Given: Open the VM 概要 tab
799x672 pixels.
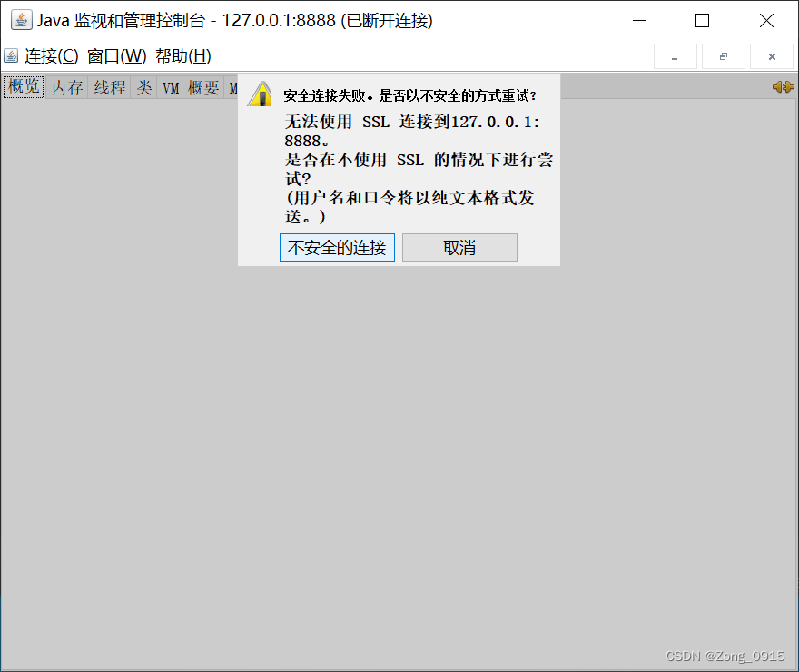Looking at the screenshot, I should click(x=194, y=87).
